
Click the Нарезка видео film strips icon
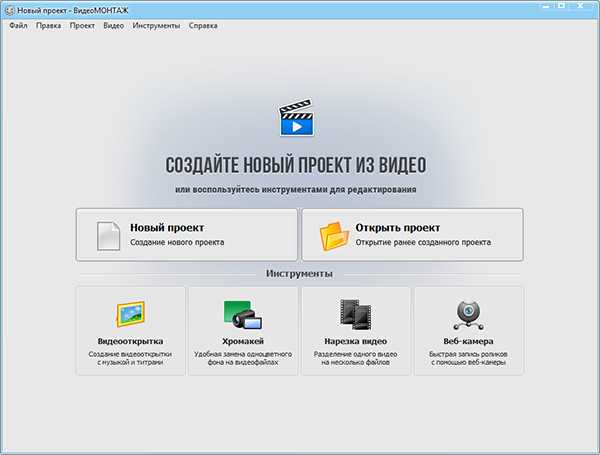(x=356, y=315)
